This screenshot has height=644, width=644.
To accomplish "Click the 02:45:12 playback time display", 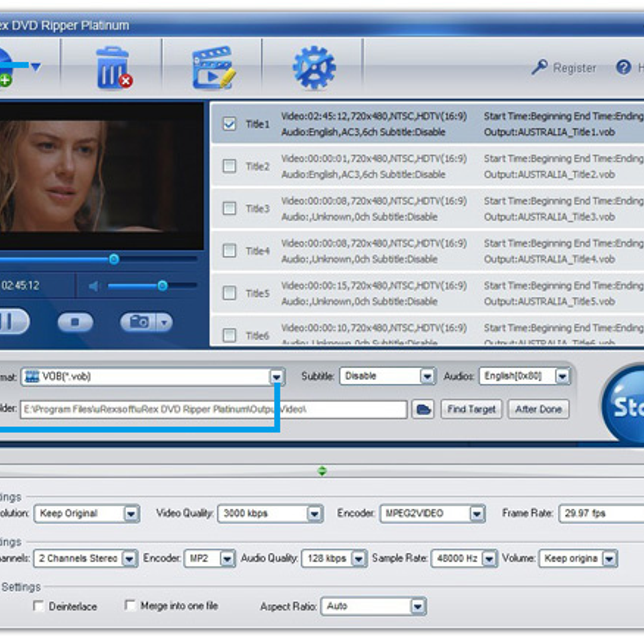I will (20, 286).
